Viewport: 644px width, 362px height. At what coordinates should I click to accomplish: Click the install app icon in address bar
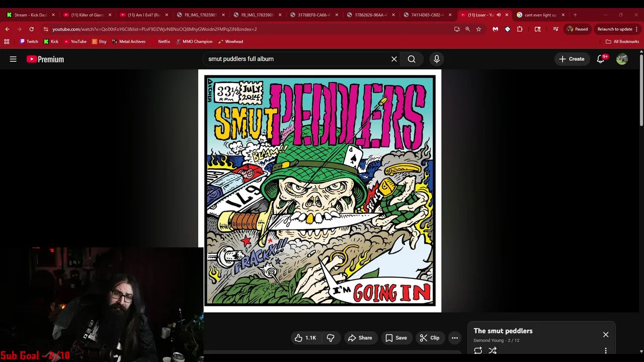(x=457, y=29)
